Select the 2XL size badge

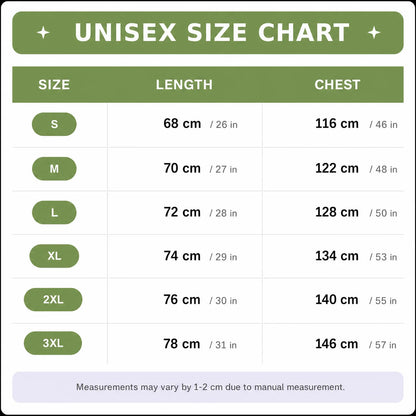pyautogui.click(x=53, y=299)
